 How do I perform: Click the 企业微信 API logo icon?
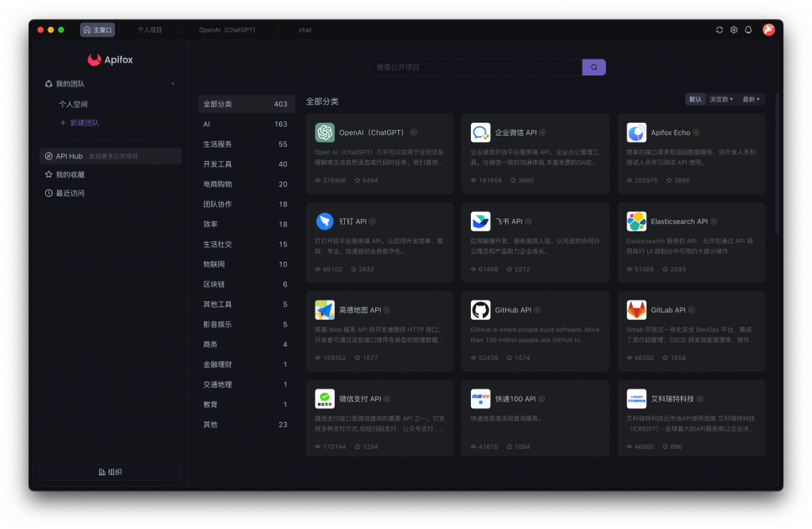[x=481, y=132]
